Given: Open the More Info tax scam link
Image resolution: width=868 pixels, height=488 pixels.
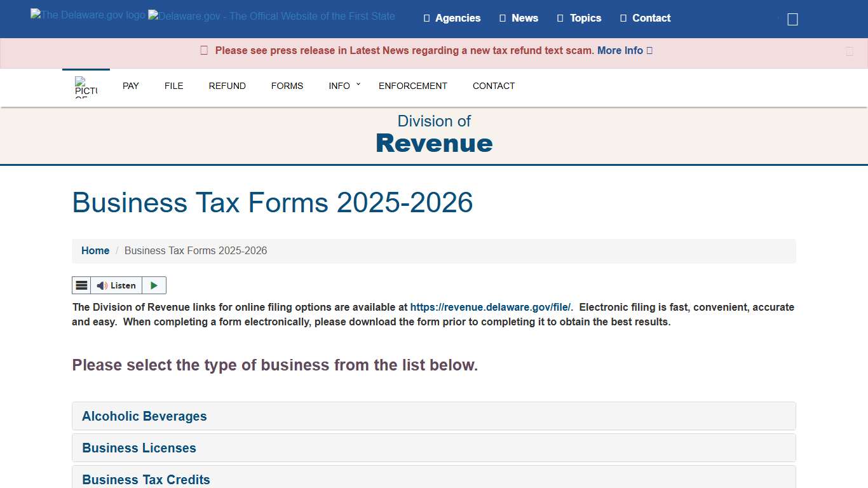Looking at the screenshot, I should (x=620, y=50).
